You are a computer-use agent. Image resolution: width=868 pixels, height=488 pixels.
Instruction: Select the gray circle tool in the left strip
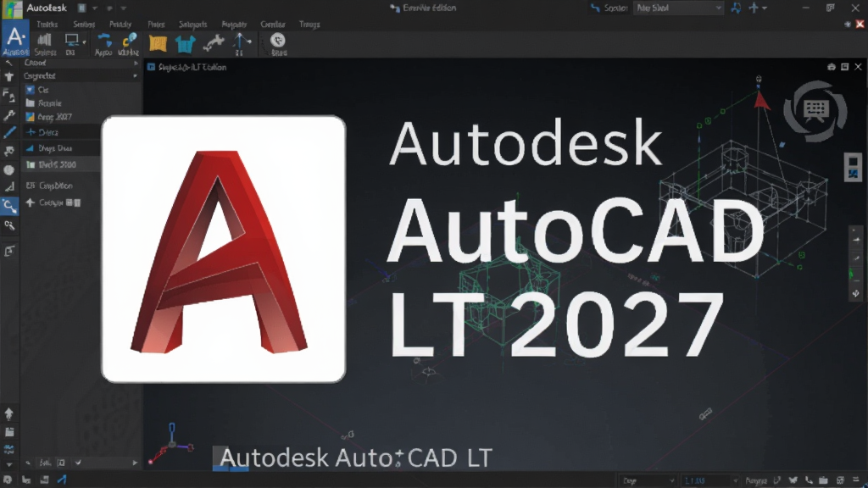coord(8,170)
